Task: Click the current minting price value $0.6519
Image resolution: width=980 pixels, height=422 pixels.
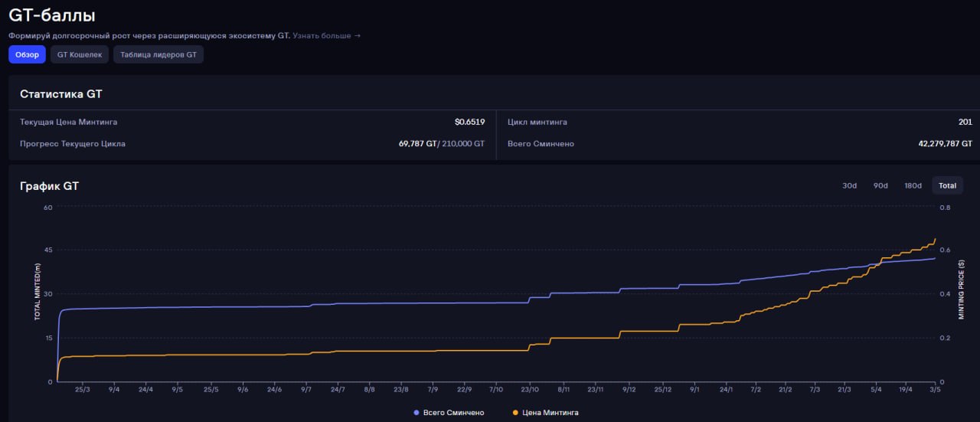Action: [x=469, y=122]
